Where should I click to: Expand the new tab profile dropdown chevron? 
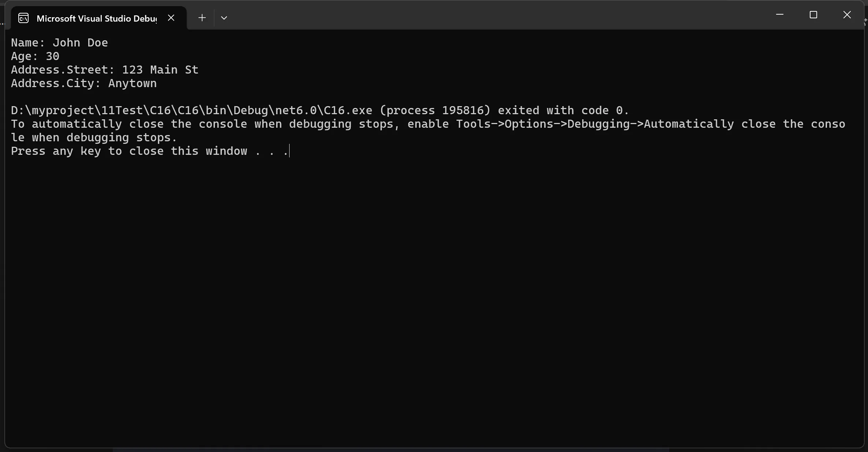click(x=224, y=18)
